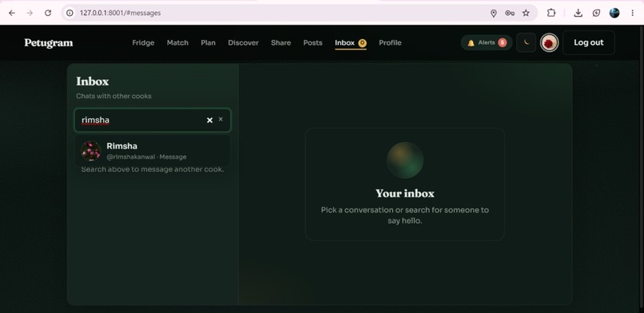Reload the current page

[x=48, y=13]
